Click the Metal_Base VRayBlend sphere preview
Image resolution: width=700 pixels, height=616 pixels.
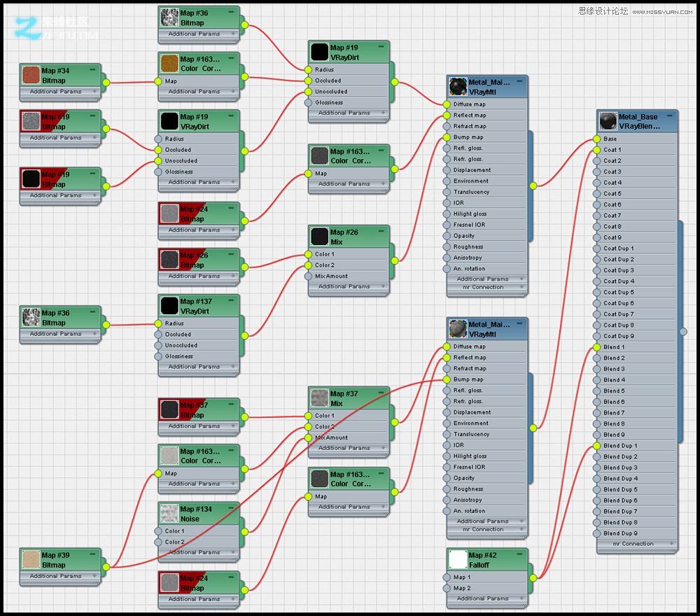pos(608,121)
